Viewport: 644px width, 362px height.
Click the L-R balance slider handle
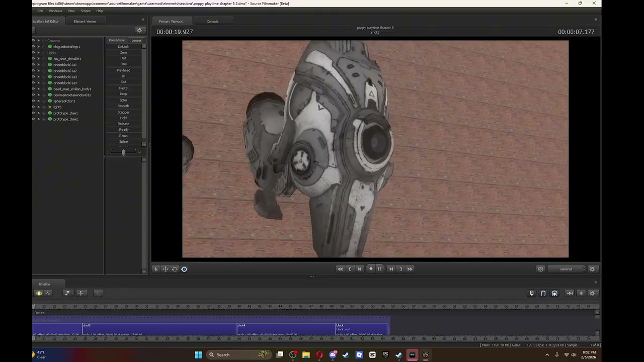point(123,152)
